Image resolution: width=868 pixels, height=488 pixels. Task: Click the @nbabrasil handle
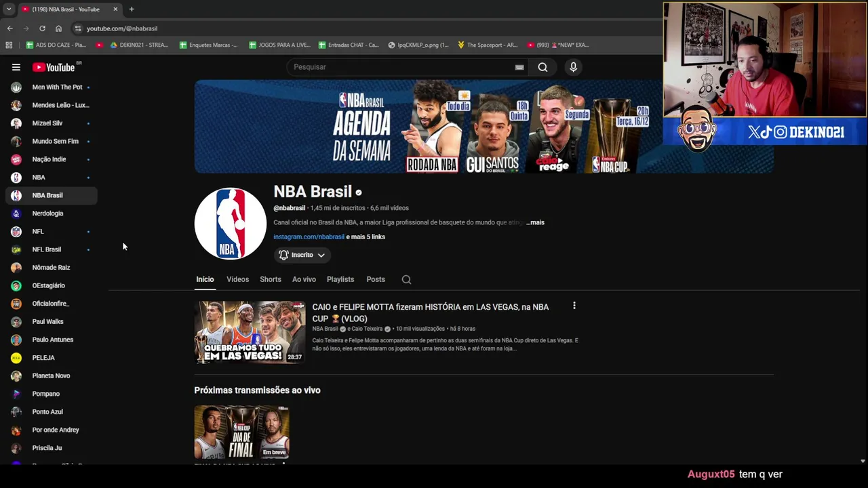(289, 208)
